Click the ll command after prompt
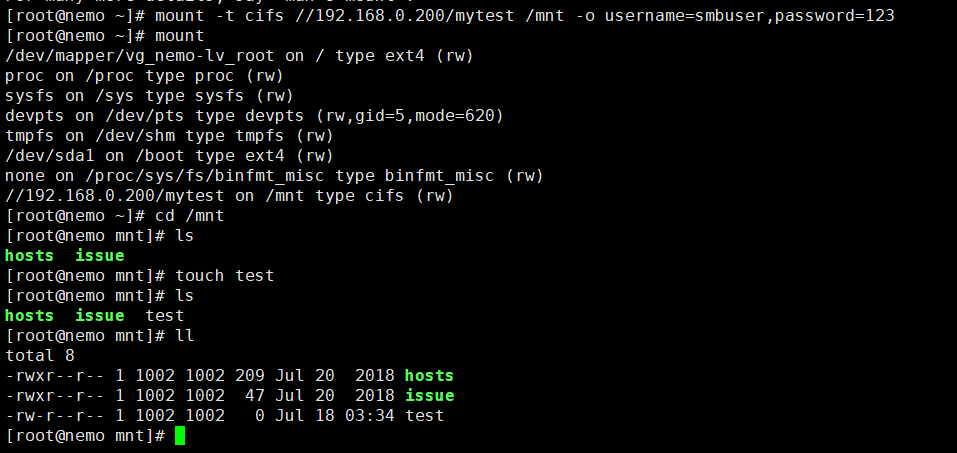This screenshot has width=957, height=453. (x=184, y=335)
